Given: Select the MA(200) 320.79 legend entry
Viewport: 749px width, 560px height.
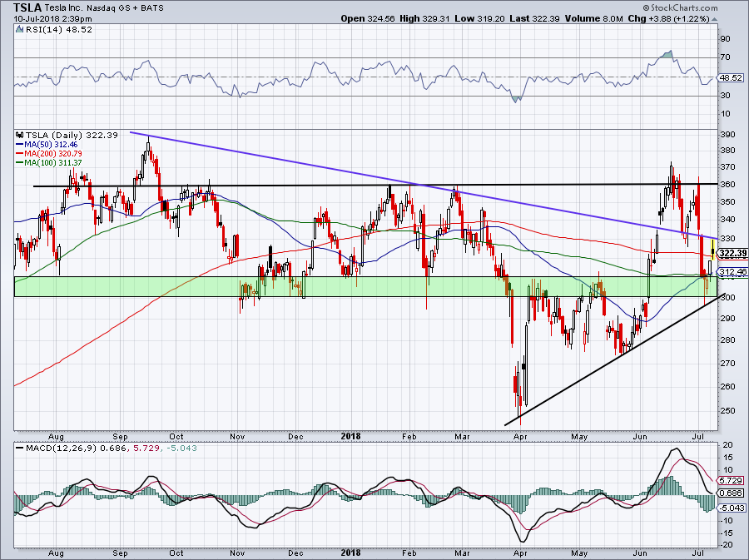Looking at the screenshot, I should [49, 153].
